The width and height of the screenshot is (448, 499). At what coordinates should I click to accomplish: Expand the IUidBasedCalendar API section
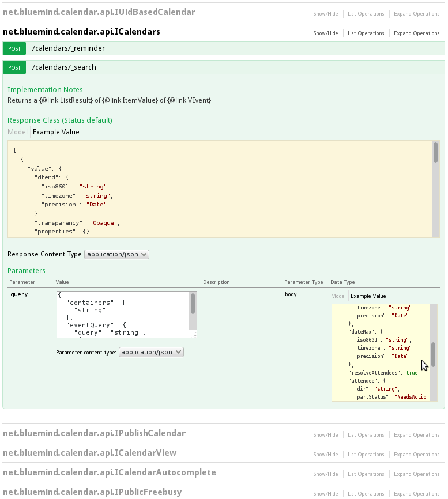[99, 12]
